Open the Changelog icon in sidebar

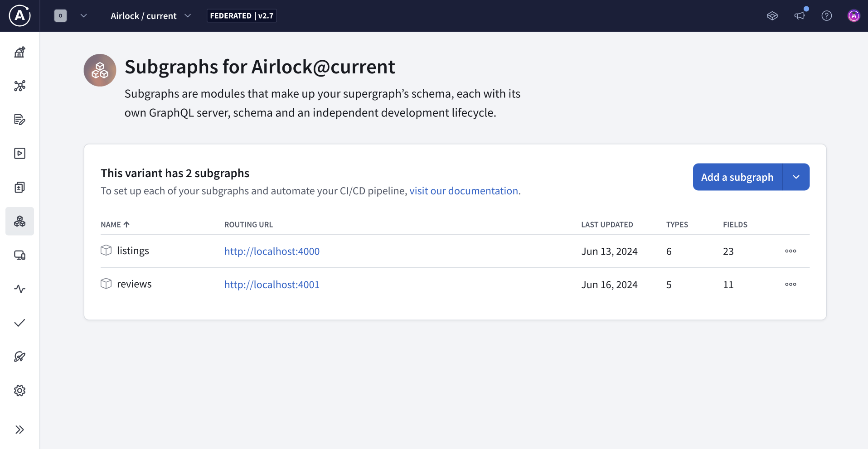click(x=19, y=120)
